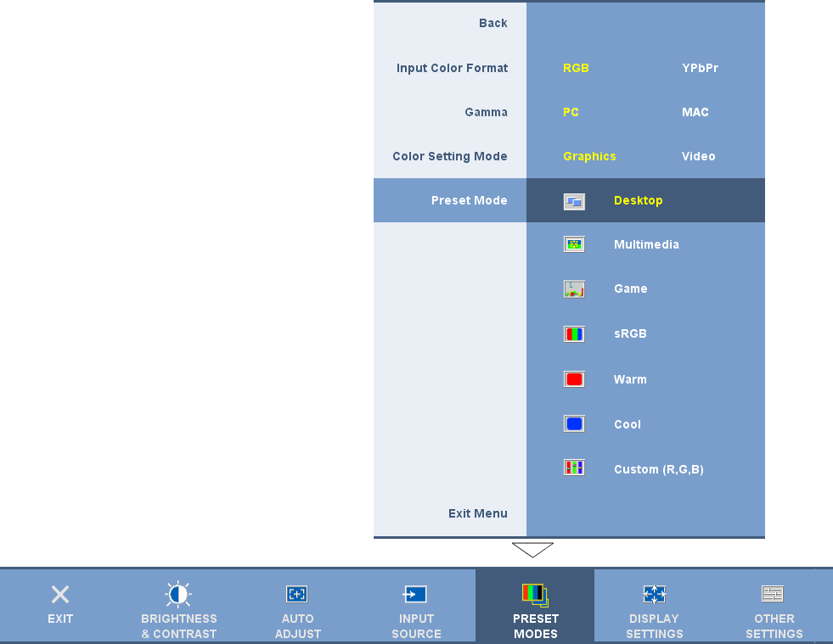Viewport: 833px width, 644px height.
Task: Click the down-pointing triangle below the menu
Action: click(533, 550)
